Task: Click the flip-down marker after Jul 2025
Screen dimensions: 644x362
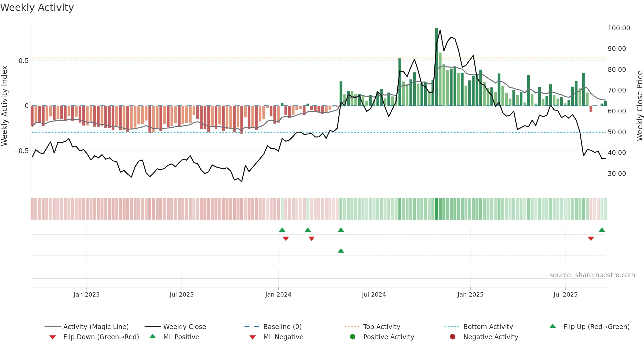Action: pyautogui.click(x=591, y=239)
